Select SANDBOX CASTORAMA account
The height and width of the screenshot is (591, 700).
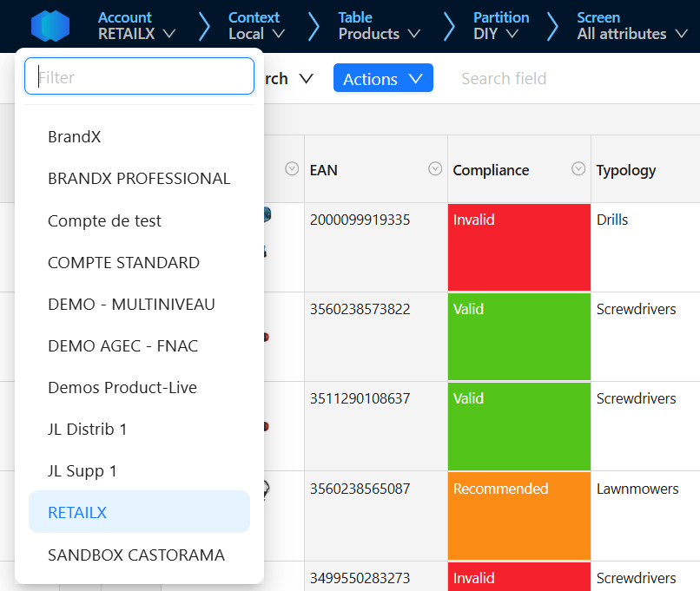pyautogui.click(x=136, y=555)
